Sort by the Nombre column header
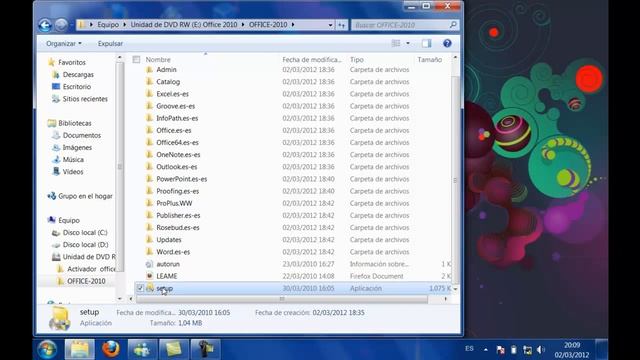Viewport: 640px width, 360px height. tap(158, 60)
